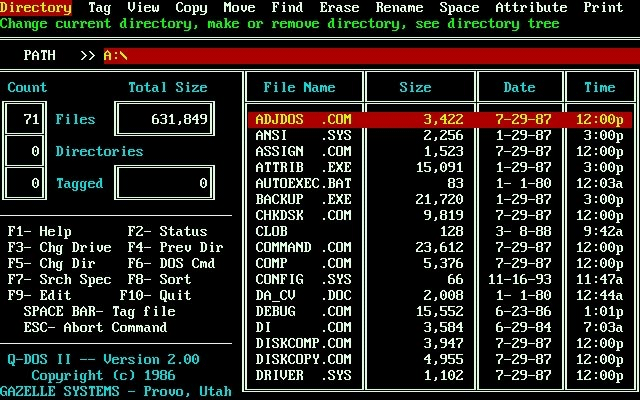Screen dimensions: 640x400
Task: Select the CONFIG .SYS file
Action: [x=440, y=279]
